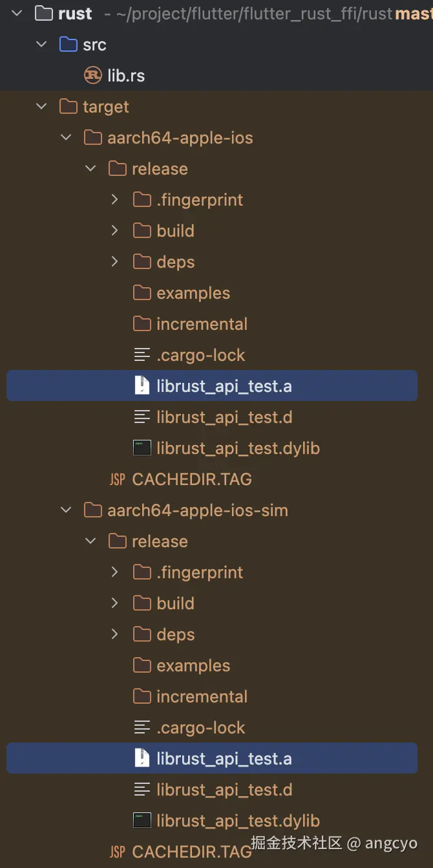Collapse the src folder chevron
The image size is (433, 868).
(42, 45)
